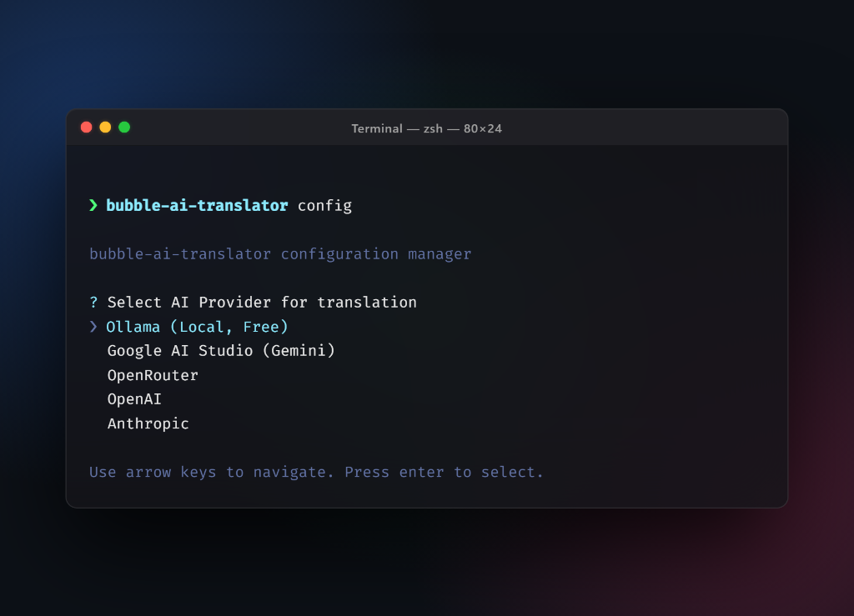Click the Terminal — zsh — 80×24 title
854x616 pixels.
pos(426,129)
